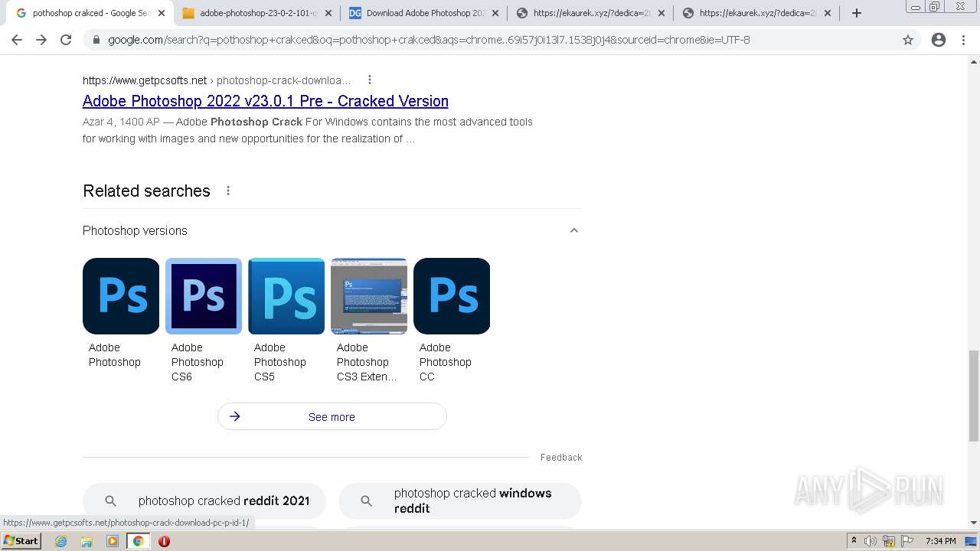Click the getpcsofts.net URL breadcrumb

(x=217, y=80)
